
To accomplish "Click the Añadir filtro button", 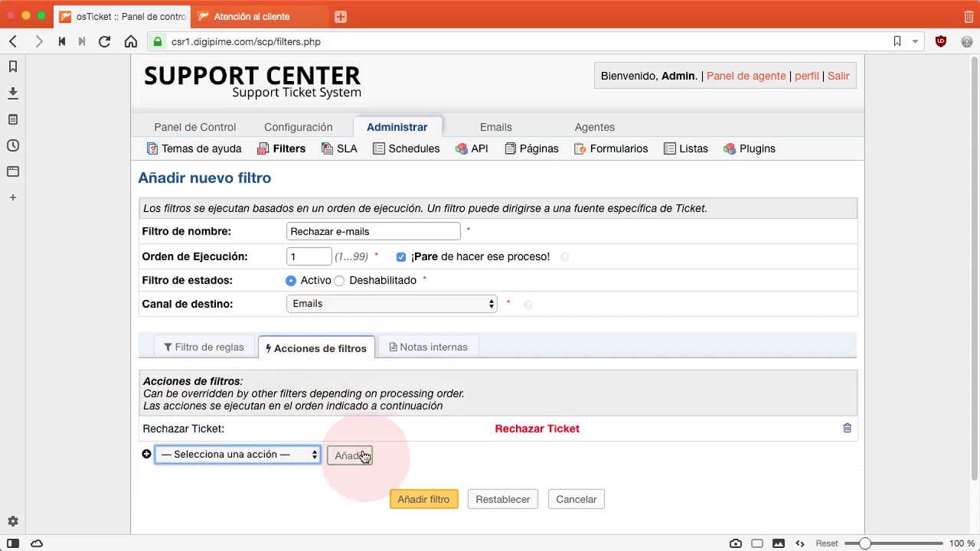I will [423, 499].
